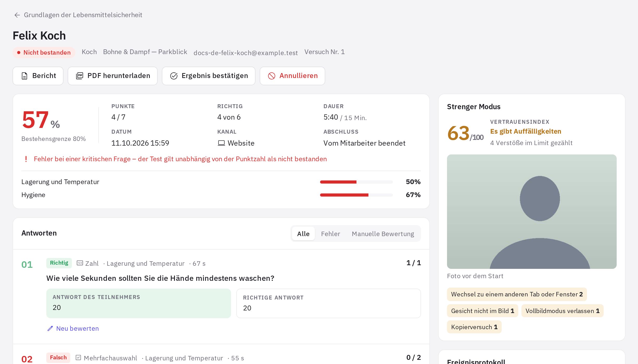Click the back arrow icon beside the course title
Image resolution: width=638 pixels, height=364 pixels.
point(17,15)
